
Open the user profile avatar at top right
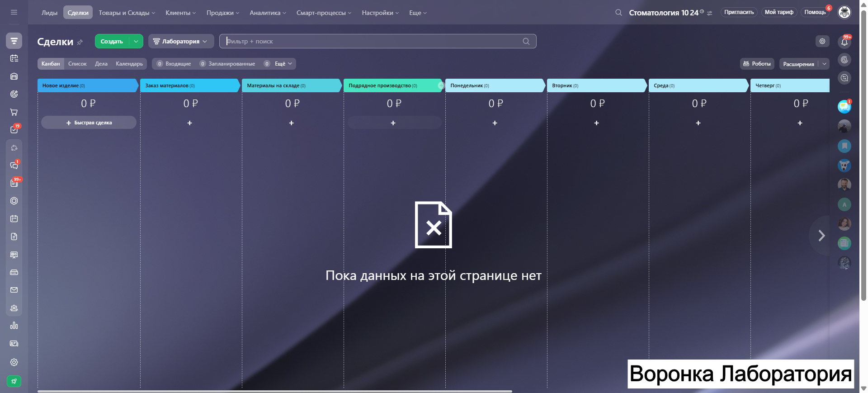point(844,12)
